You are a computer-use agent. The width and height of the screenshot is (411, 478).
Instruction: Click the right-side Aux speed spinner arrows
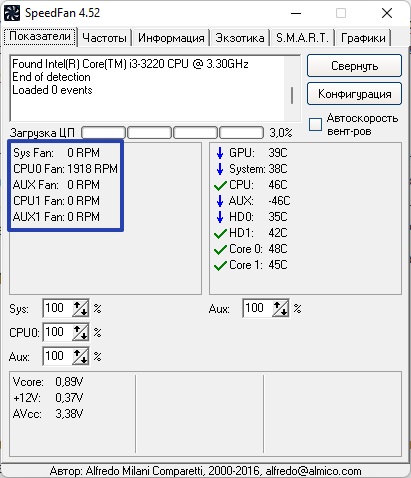coord(280,308)
